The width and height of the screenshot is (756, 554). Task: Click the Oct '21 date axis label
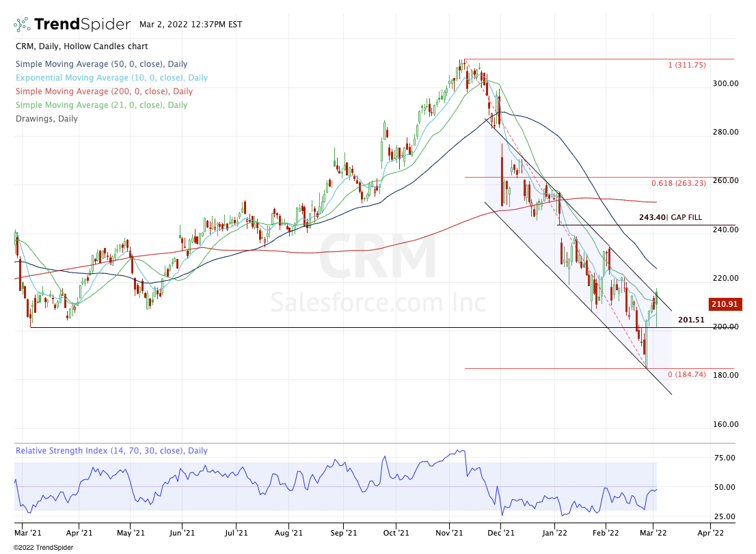[x=396, y=533]
